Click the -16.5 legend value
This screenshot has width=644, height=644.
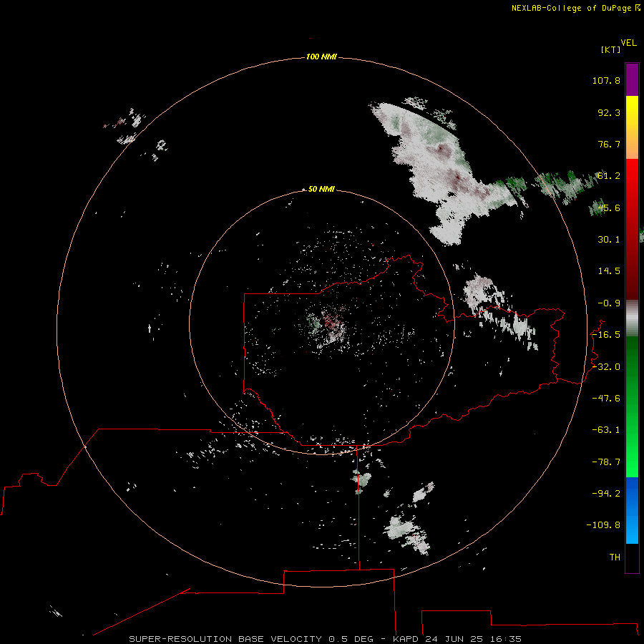coord(606,335)
